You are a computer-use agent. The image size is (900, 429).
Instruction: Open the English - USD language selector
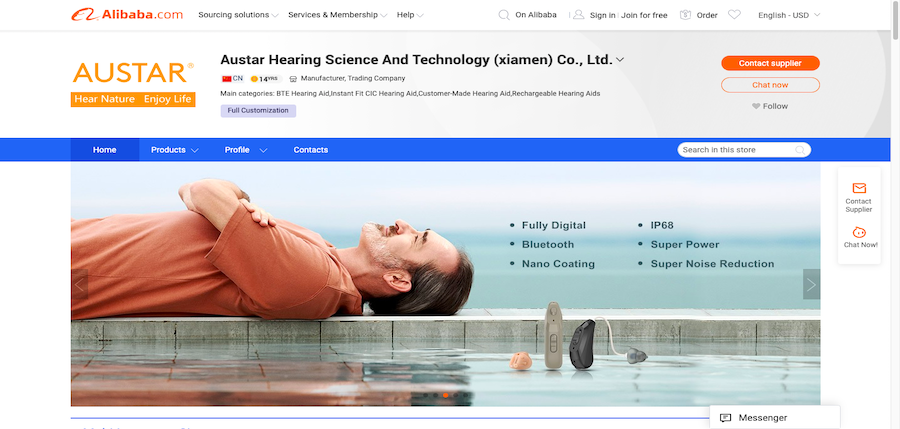(x=789, y=16)
